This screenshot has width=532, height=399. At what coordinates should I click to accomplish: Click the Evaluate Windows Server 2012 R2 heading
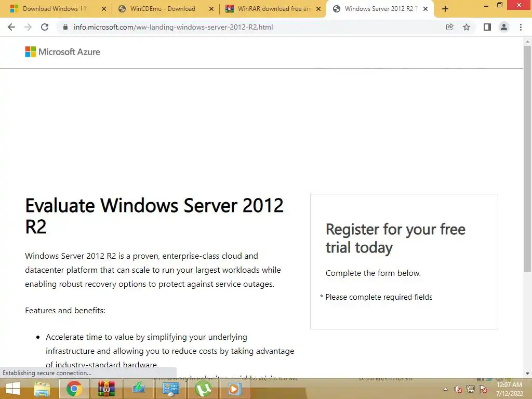click(154, 216)
